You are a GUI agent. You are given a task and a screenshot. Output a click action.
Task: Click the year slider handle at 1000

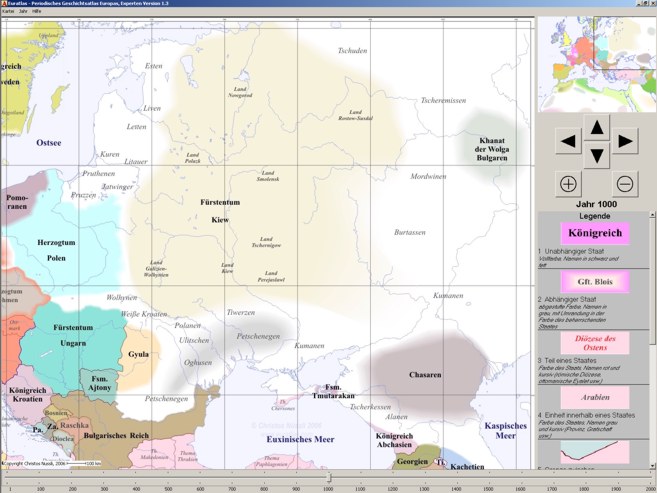329,477
